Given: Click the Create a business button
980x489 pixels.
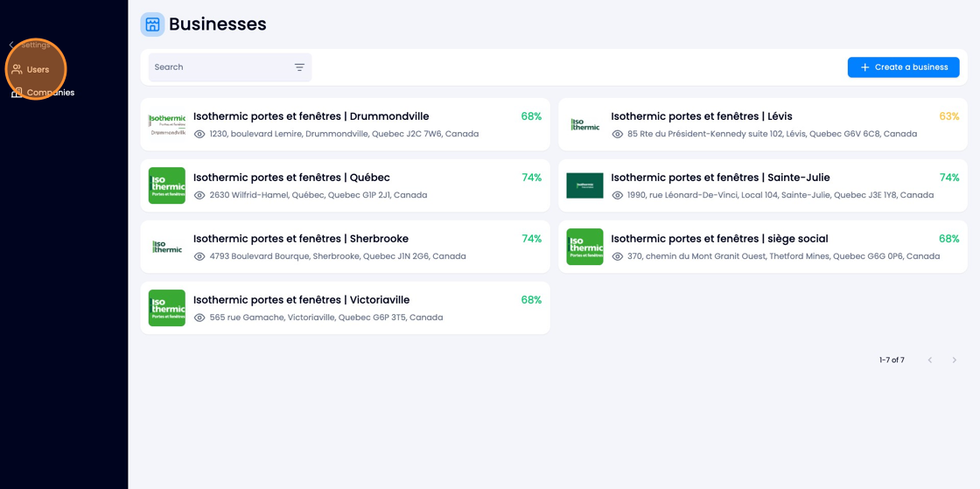Looking at the screenshot, I should click(x=903, y=67).
